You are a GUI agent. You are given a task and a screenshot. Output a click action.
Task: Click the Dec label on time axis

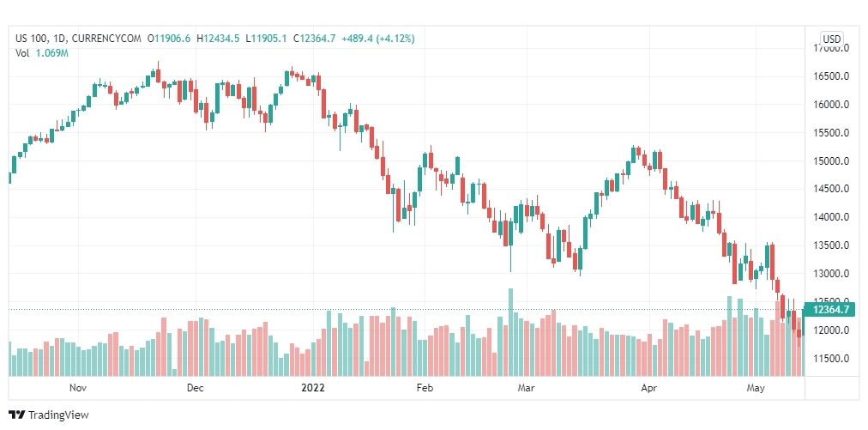[195, 388]
